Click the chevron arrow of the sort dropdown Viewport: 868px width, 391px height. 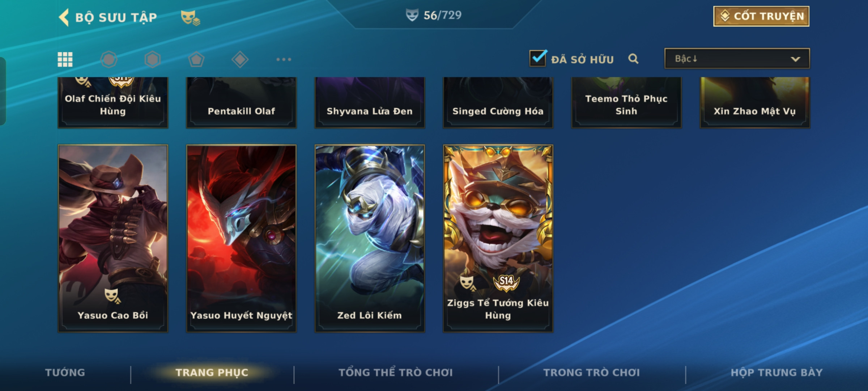[x=795, y=59]
